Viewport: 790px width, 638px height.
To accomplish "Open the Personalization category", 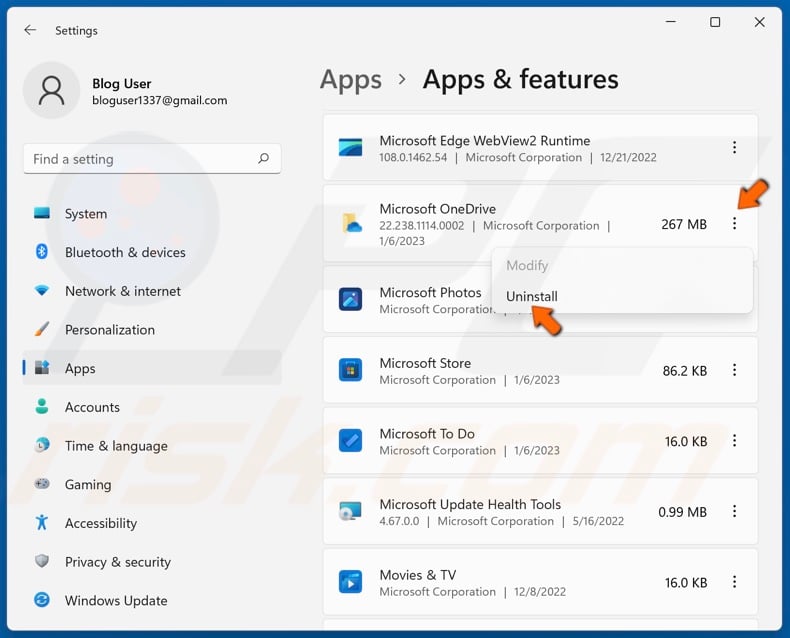I will coord(152,330).
